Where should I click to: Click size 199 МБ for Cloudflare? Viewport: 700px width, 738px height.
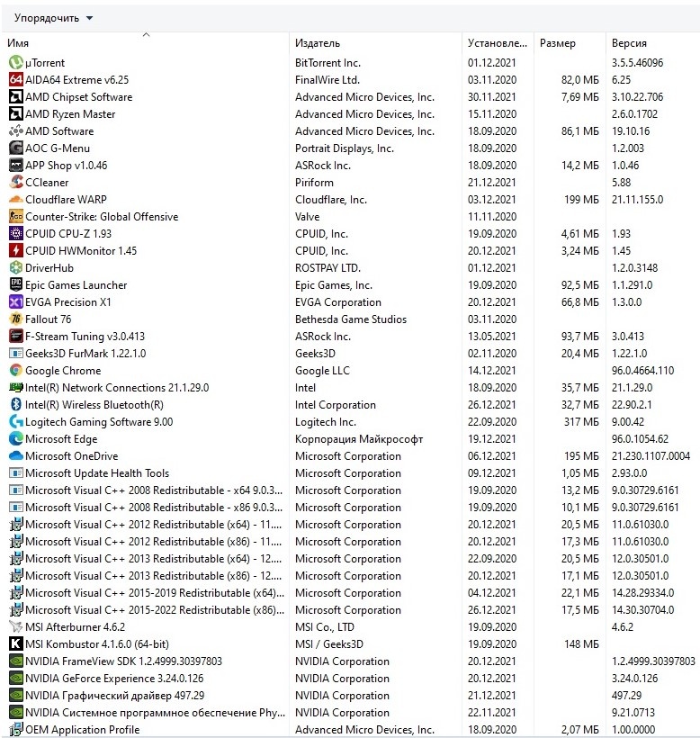(581, 200)
